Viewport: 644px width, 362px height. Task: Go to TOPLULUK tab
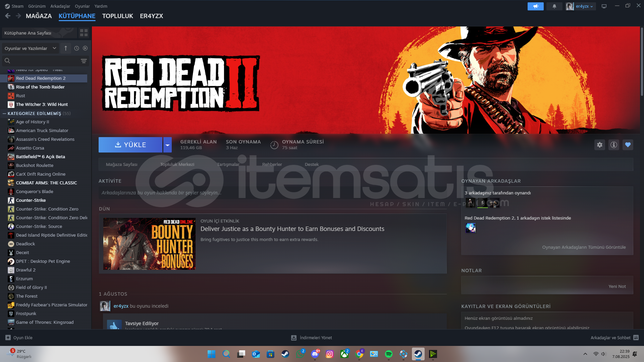click(117, 16)
